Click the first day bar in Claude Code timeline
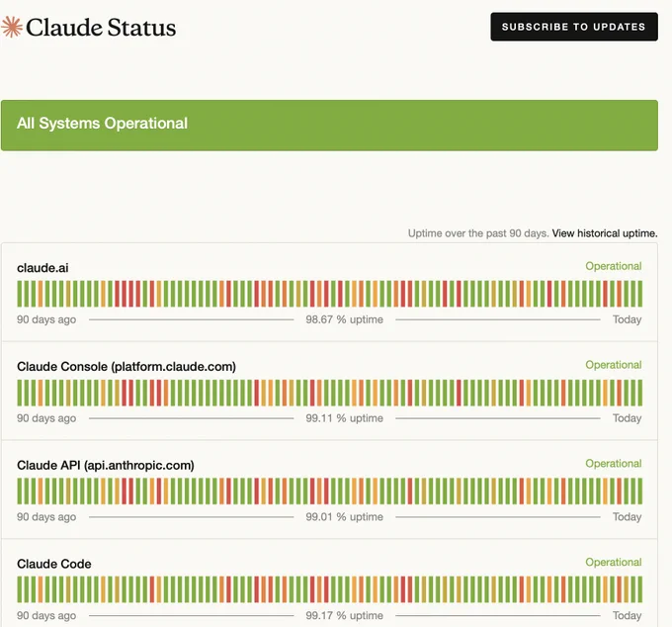The width and height of the screenshot is (672, 627). tap(20, 589)
